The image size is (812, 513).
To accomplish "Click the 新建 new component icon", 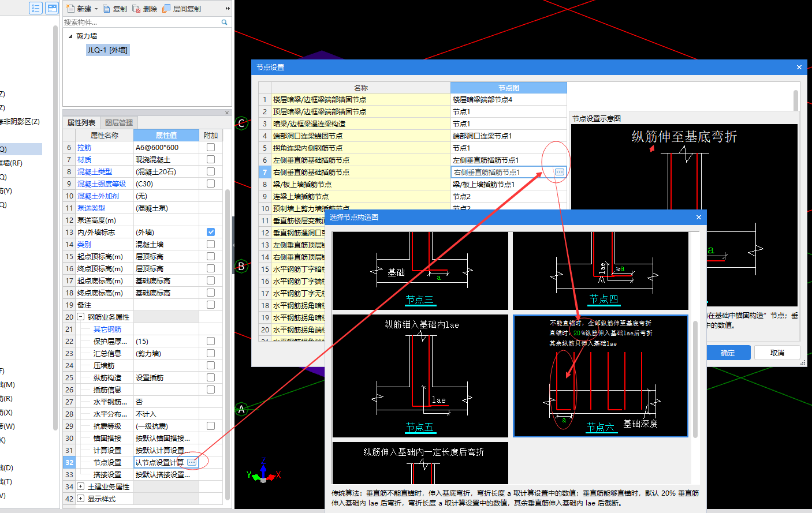I will click(70, 9).
